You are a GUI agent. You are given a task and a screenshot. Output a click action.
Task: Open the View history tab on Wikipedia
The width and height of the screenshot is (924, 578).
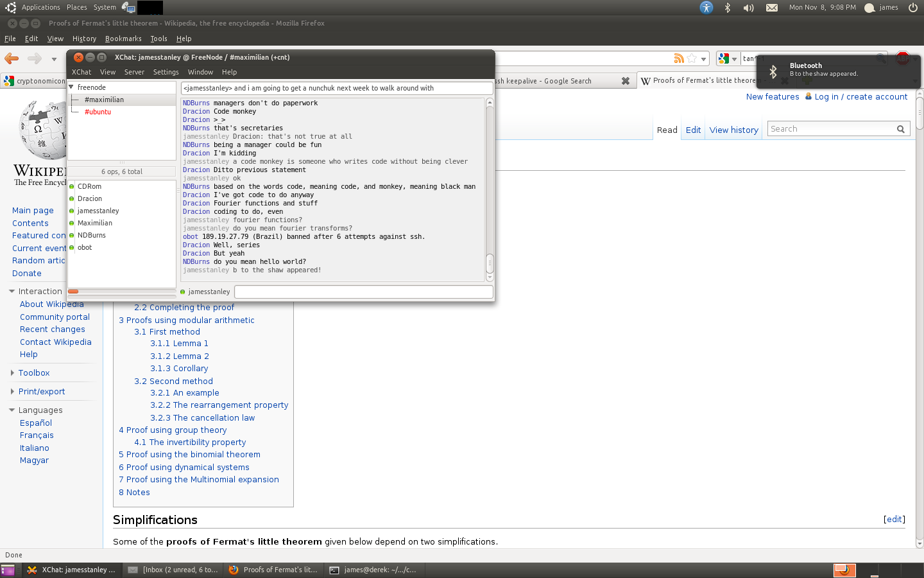pyautogui.click(x=733, y=130)
